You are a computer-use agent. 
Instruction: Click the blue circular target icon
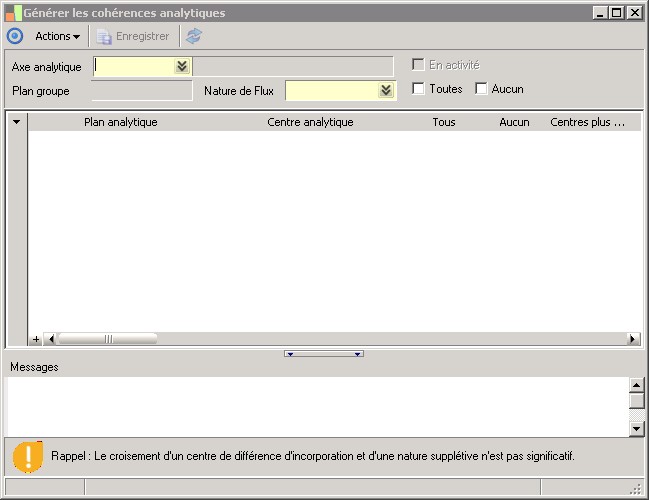(15, 36)
